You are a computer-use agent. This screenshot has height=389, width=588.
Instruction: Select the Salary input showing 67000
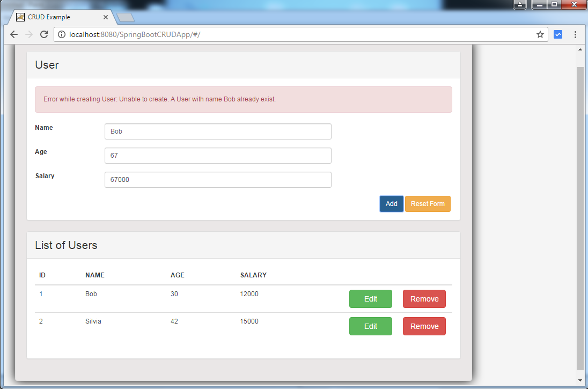coord(217,180)
